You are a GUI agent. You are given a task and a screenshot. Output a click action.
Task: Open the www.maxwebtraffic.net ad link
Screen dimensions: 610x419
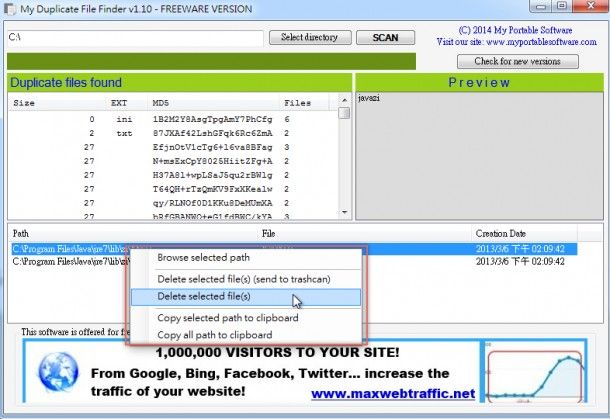[x=393, y=394]
